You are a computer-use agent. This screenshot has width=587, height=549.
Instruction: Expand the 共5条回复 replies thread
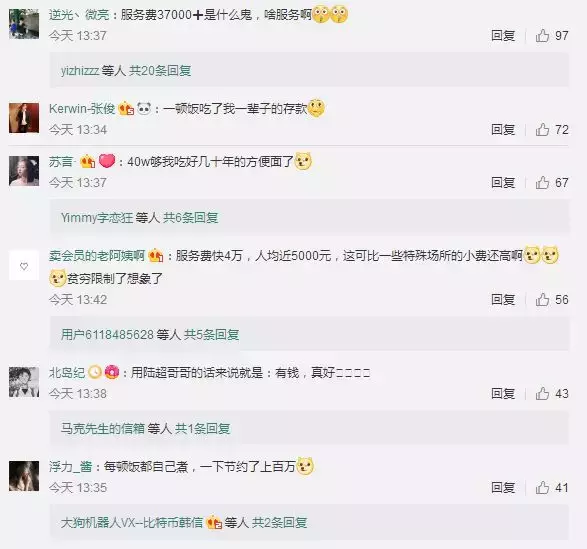(x=211, y=334)
